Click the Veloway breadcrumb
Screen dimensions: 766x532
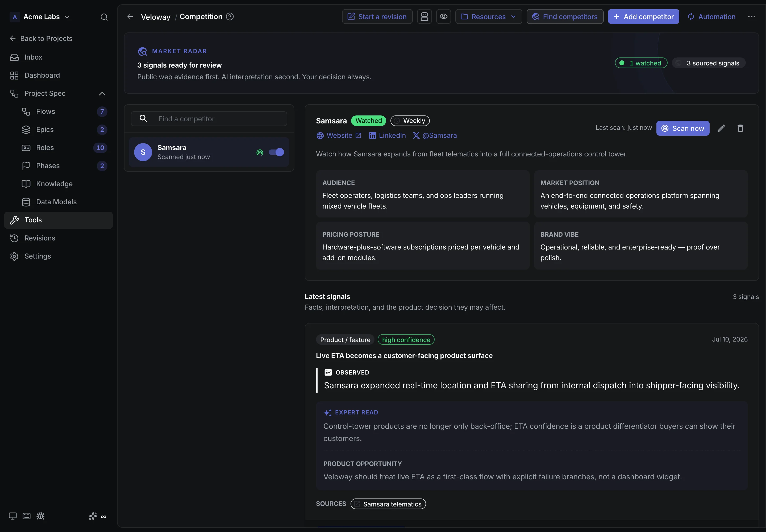(156, 17)
